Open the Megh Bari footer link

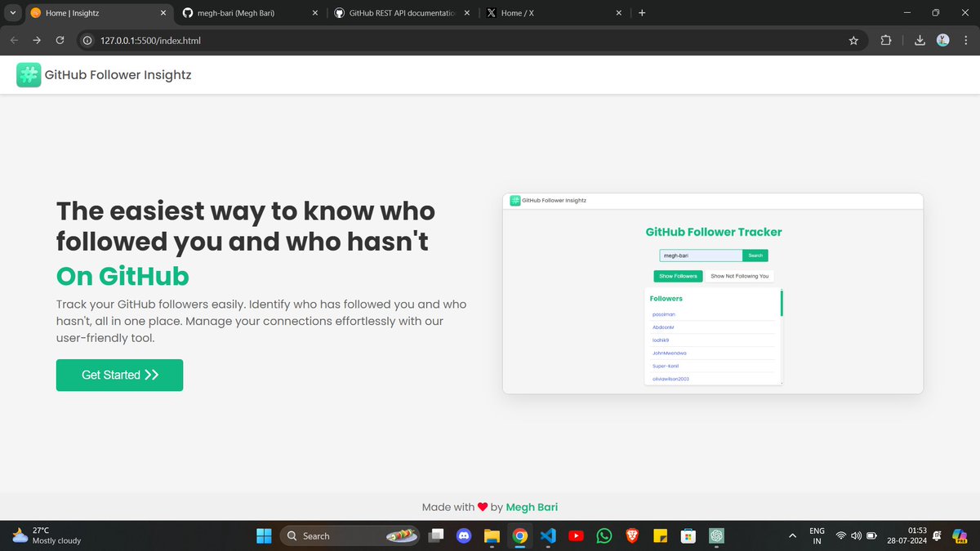[532, 507]
